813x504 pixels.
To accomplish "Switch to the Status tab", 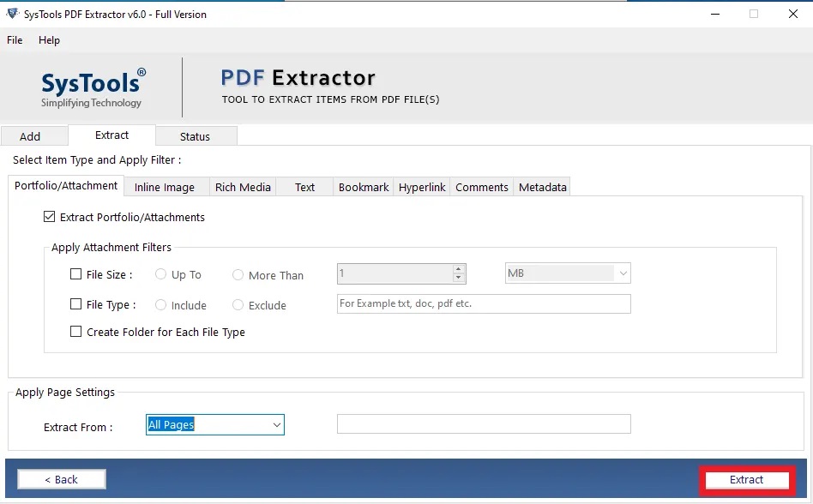I will tap(196, 135).
